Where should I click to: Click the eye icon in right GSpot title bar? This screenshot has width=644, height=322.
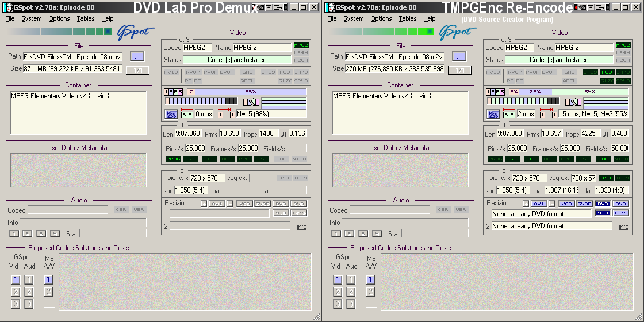581,7
